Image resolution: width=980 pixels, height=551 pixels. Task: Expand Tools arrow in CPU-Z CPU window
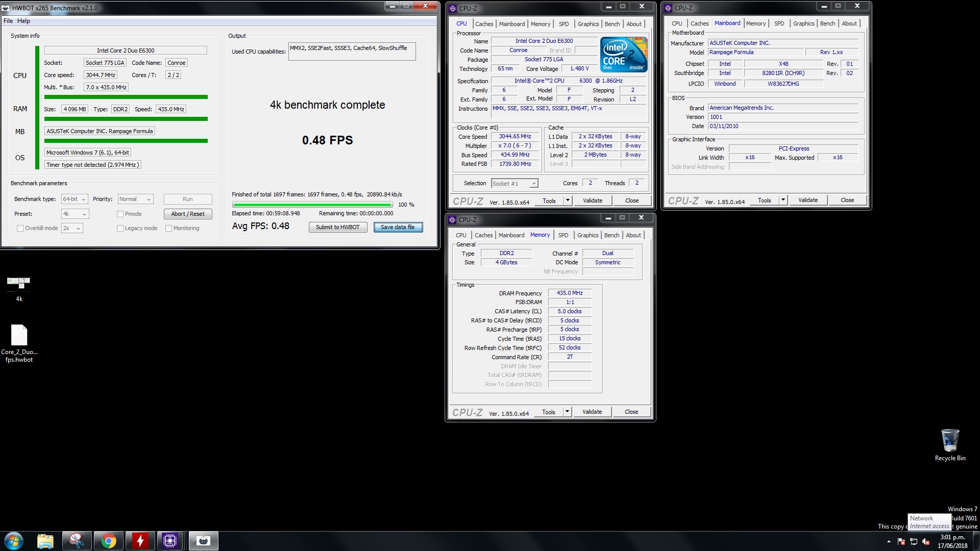[567, 201]
